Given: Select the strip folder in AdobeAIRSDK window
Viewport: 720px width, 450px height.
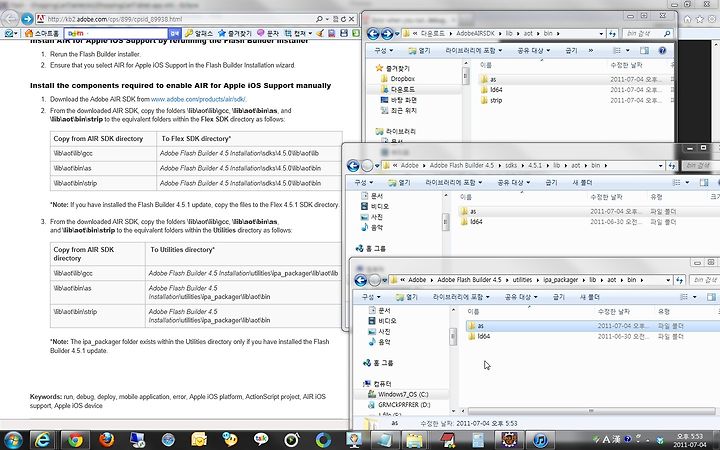Looking at the screenshot, I should click(491, 101).
